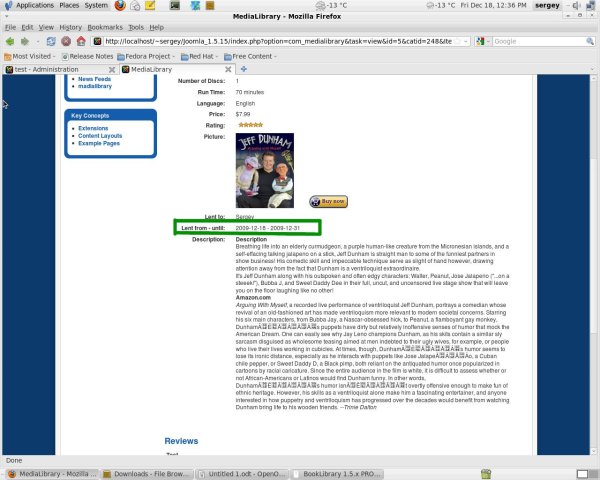Image resolution: width=600 pixels, height=480 pixels.
Task: Open the sticky notes launcher in top panel
Action: coord(150,5)
